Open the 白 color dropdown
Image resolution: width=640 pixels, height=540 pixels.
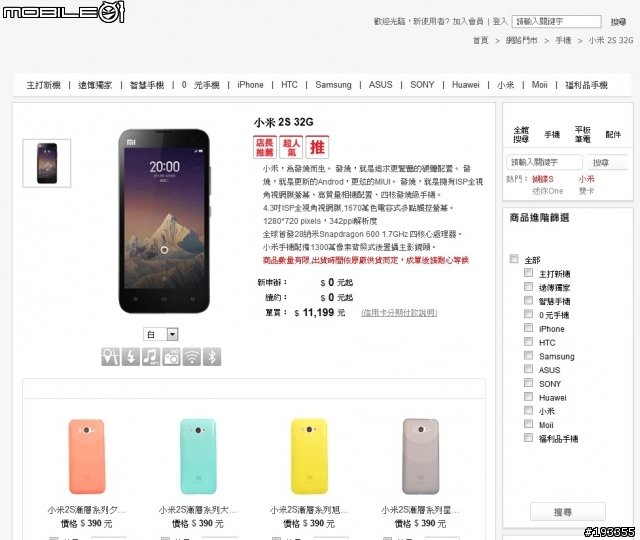(161, 334)
